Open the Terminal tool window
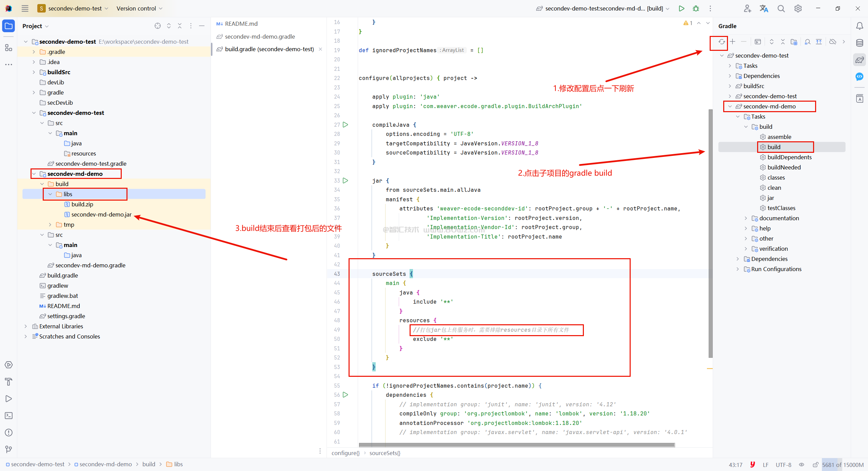This screenshot has height=471, width=868. [9, 416]
